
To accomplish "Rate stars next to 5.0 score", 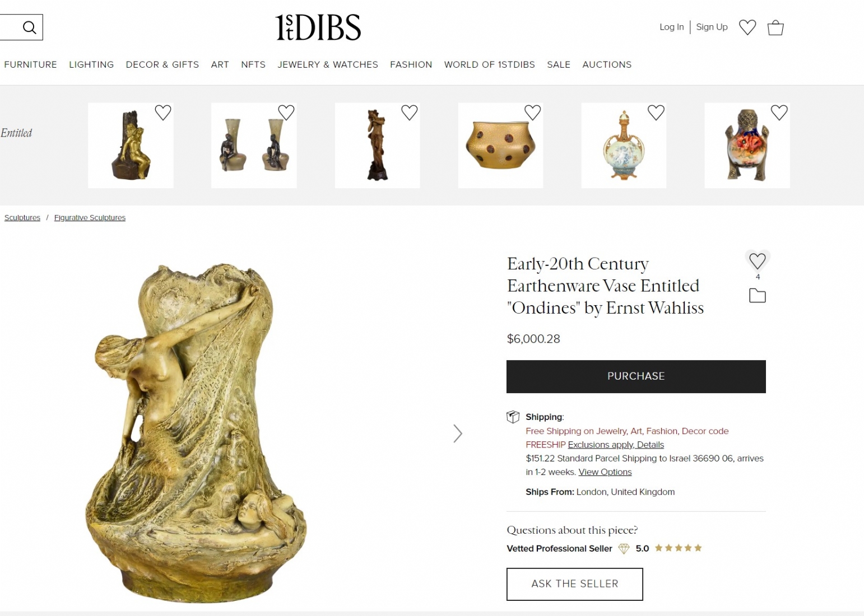I will tap(678, 548).
